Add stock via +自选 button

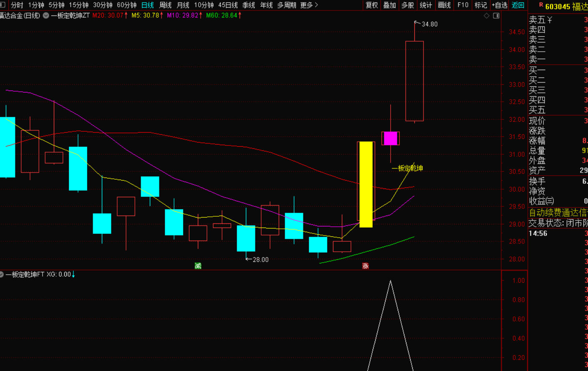click(x=499, y=5)
